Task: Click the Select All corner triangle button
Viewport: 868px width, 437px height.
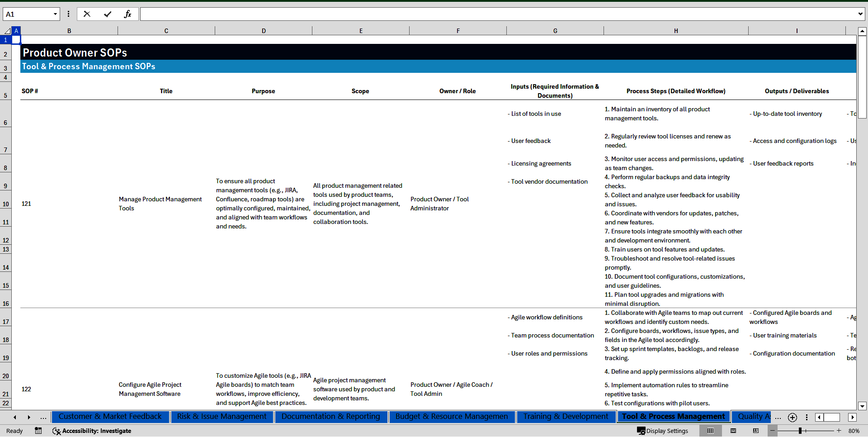Action: pyautogui.click(x=8, y=30)
